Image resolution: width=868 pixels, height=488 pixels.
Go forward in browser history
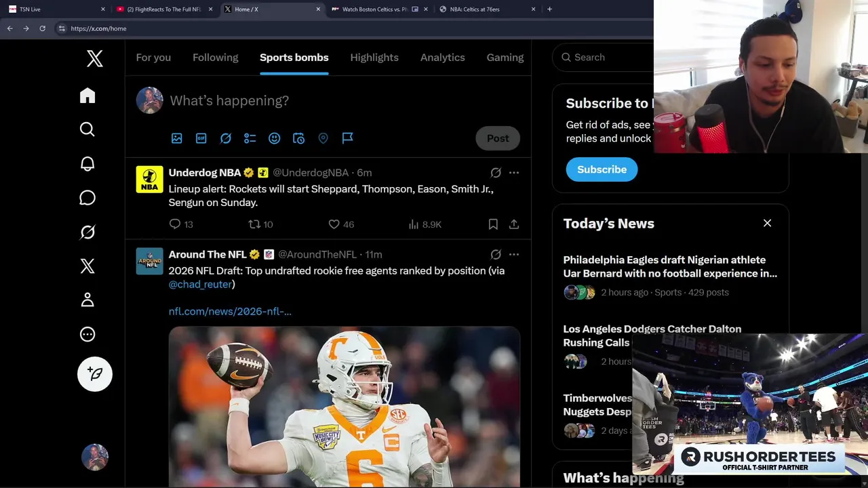click(26, 28)
